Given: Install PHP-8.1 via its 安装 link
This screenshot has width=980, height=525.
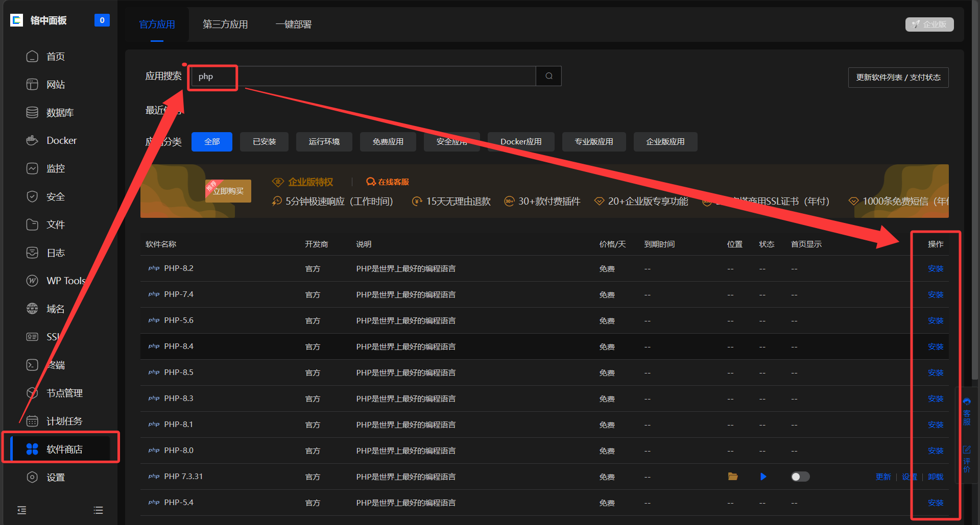Looking at the screenshot, I should coord(936,425).
